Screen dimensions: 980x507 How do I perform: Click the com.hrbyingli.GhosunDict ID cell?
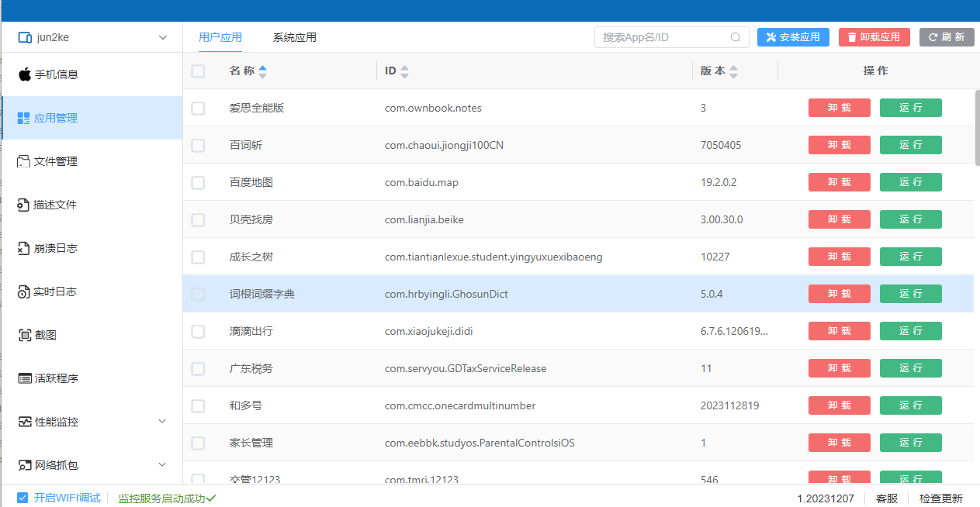(x=446, y=294)
